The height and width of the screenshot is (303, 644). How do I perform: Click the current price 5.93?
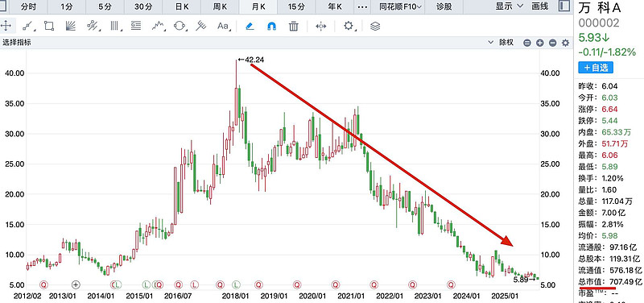point(594,38)
